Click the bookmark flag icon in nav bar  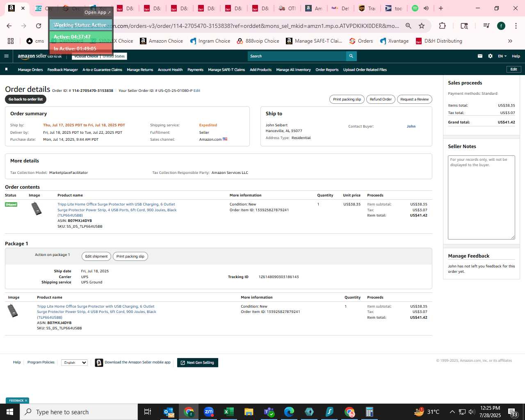(x=6, y=69)
